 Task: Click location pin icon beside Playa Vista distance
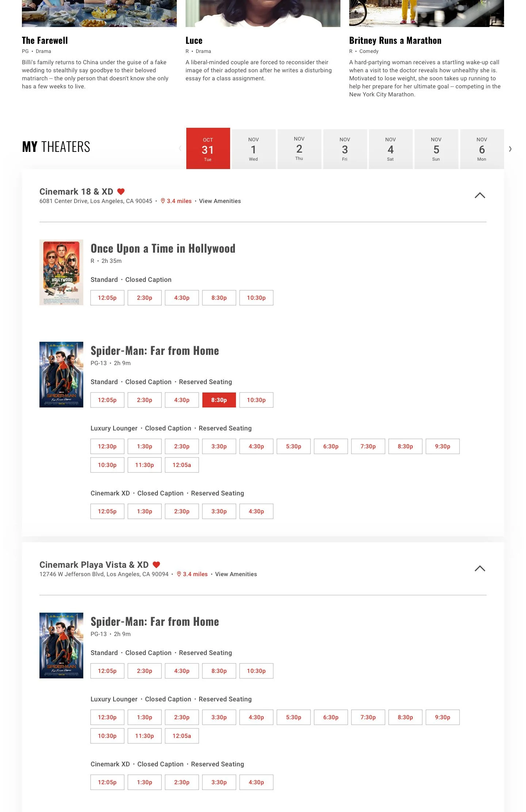179,574
